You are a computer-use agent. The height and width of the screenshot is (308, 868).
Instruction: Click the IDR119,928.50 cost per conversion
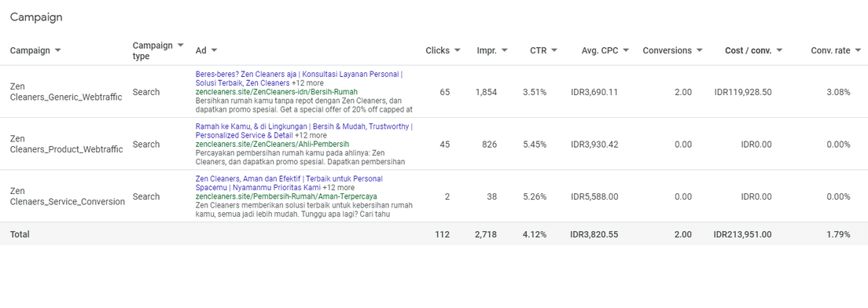pyautogui.click(x=744, y=92)
